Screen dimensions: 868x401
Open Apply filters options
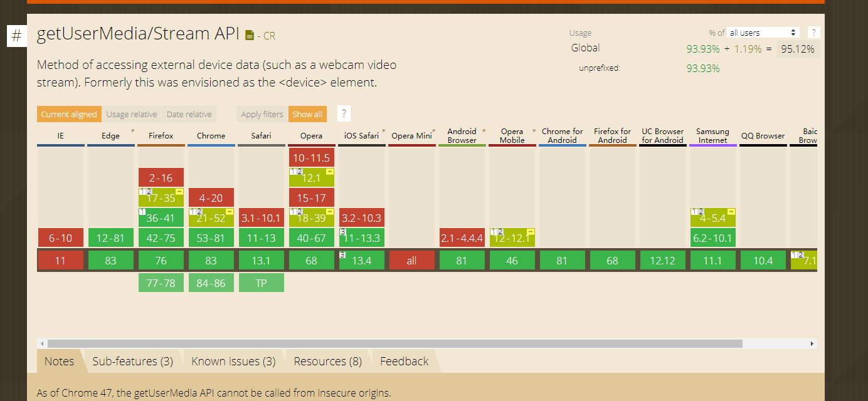pos(262,114)
